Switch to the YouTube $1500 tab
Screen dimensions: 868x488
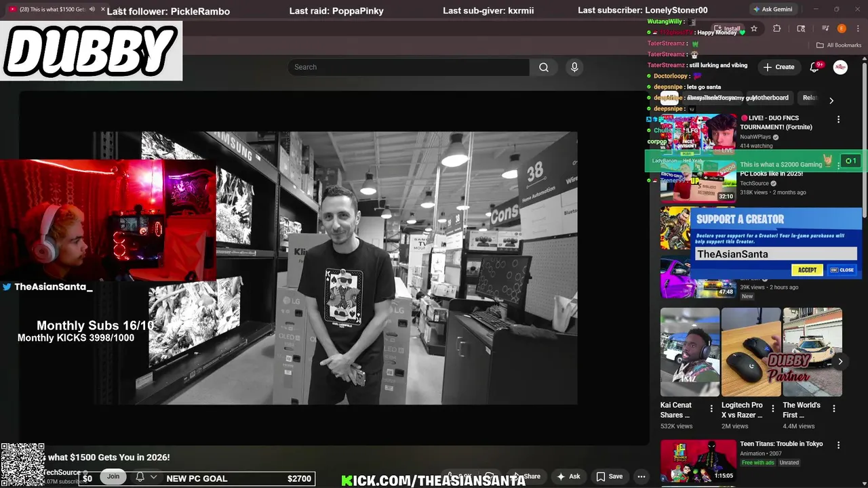point(53,9)
